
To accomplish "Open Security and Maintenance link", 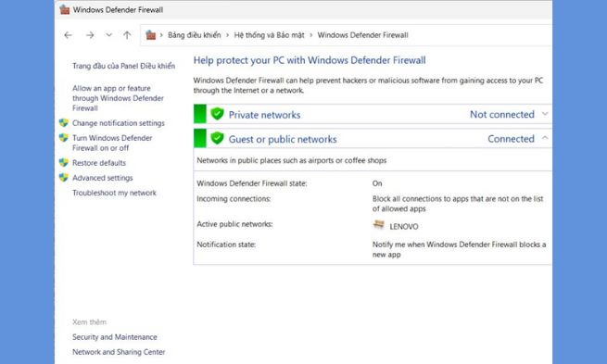I will [x=115, y=337].
